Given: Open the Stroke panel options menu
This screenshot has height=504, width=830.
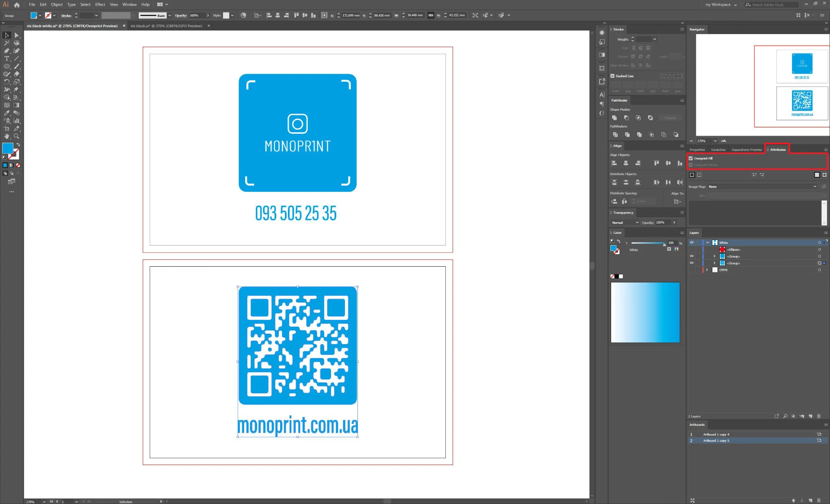Looking at the screenshot, I should (682, 29).
